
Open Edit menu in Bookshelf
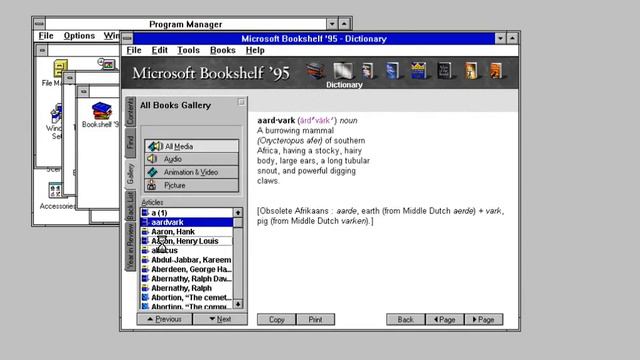(160, 50)
